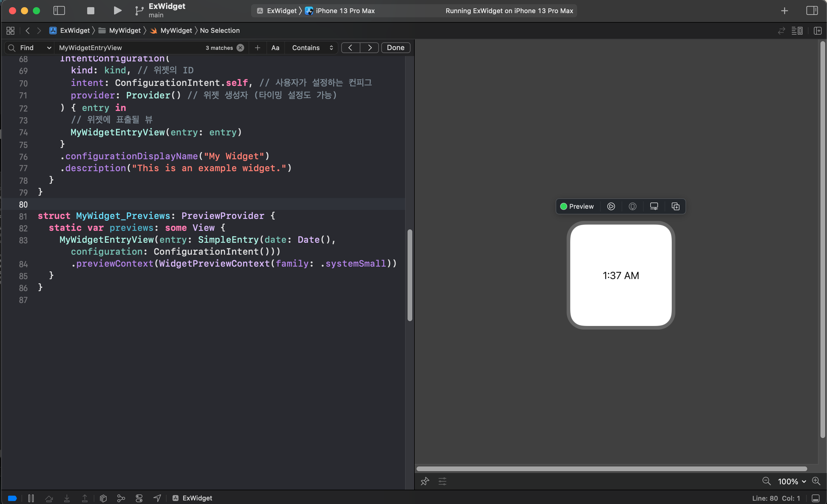This screenshot has height=504, width=827.
Task: Duplicate the preview variant
Action: click(x=675, y=207)
